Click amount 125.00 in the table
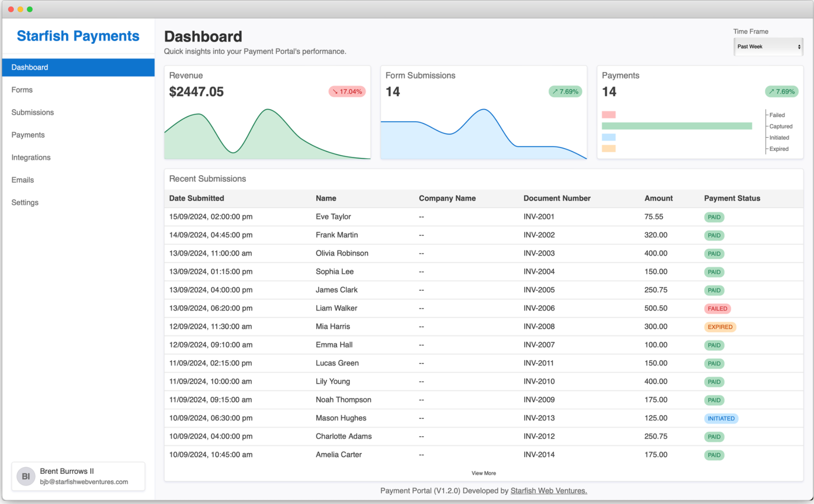 click(656, 418)
